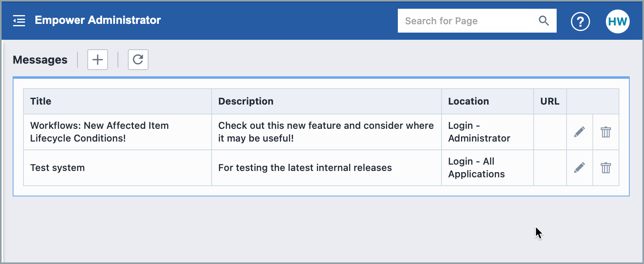The image size is (644, 264).
Task: Sort by the Location column header
Action: pos(469,101)
